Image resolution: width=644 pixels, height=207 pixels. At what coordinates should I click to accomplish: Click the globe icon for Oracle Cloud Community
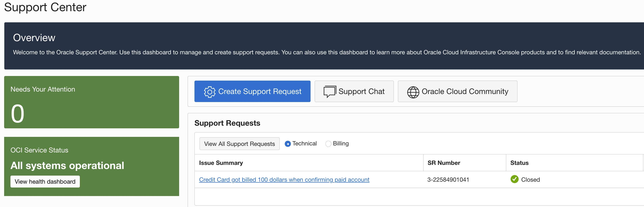413,92
